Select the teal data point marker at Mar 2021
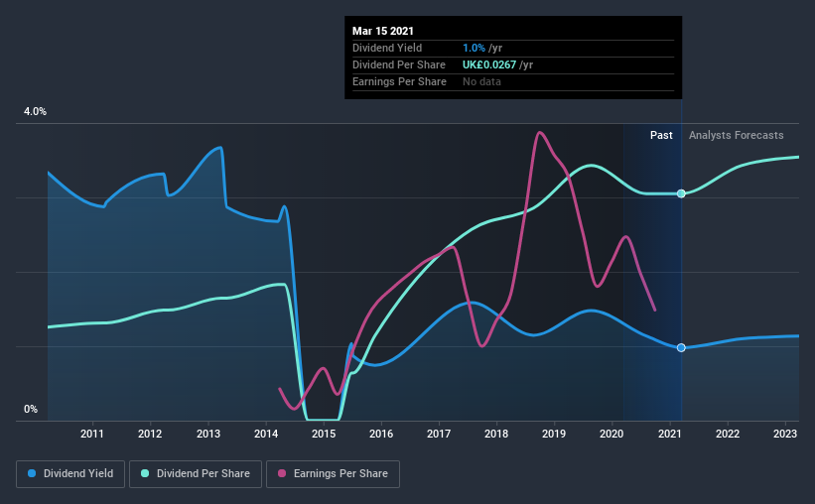 (681, 193)
